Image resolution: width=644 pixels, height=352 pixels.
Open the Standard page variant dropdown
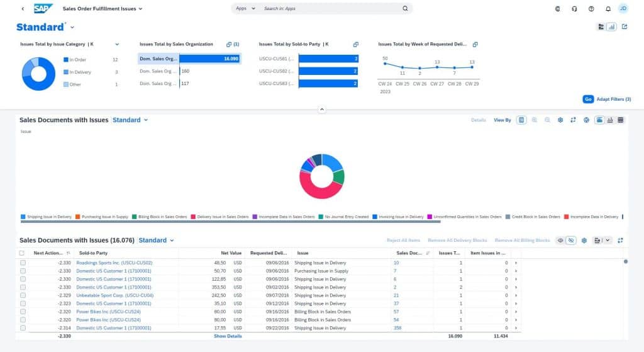pyautogui.click(x=72, y=28)
